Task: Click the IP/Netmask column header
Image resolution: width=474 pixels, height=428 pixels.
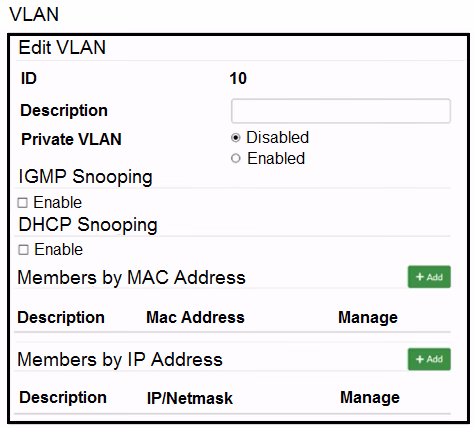Action: tap(190, 398)
